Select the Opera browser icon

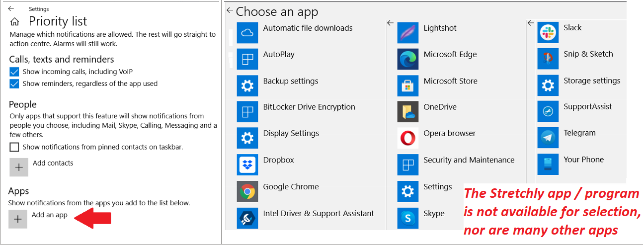pyautogui.click(x=408, y=138)
